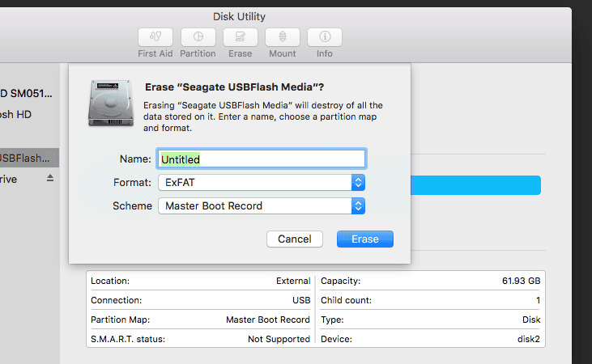Open the Scheme dropdown showing Master Boot Record
The height and width of the screenshot is (364, 592).
pos(262,206)
